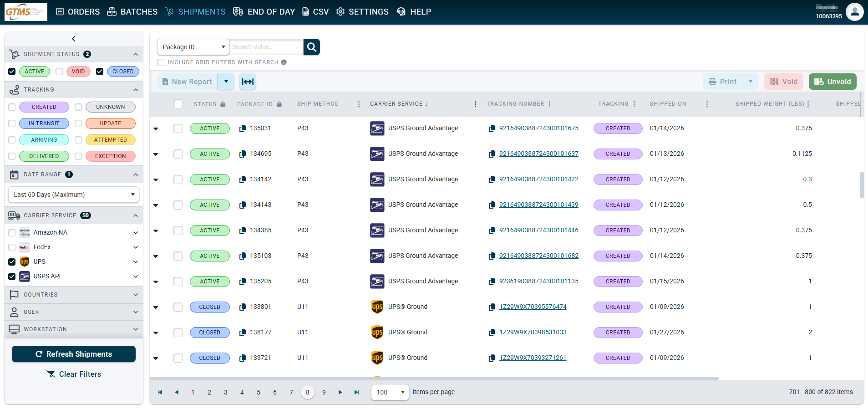Click the search magnifier button

[311, 47]
